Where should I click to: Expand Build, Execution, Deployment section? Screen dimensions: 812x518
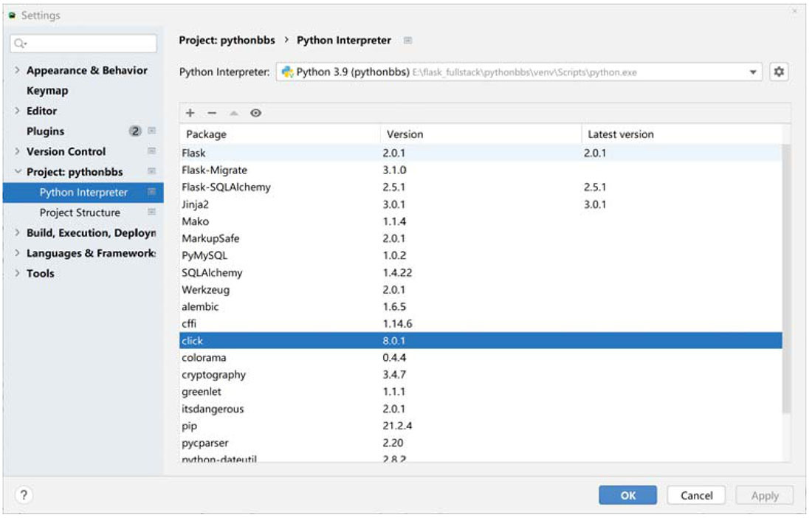[17, 233]
